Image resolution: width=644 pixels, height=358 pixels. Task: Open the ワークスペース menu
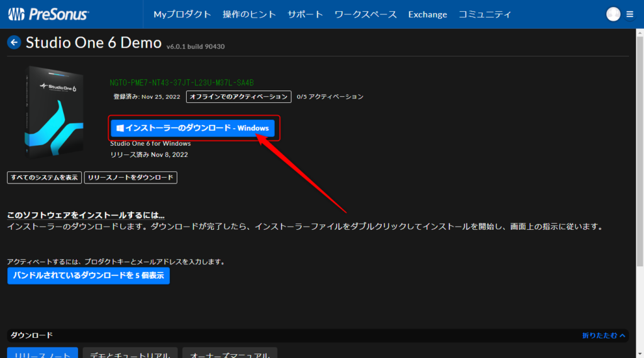pos(365,14)
